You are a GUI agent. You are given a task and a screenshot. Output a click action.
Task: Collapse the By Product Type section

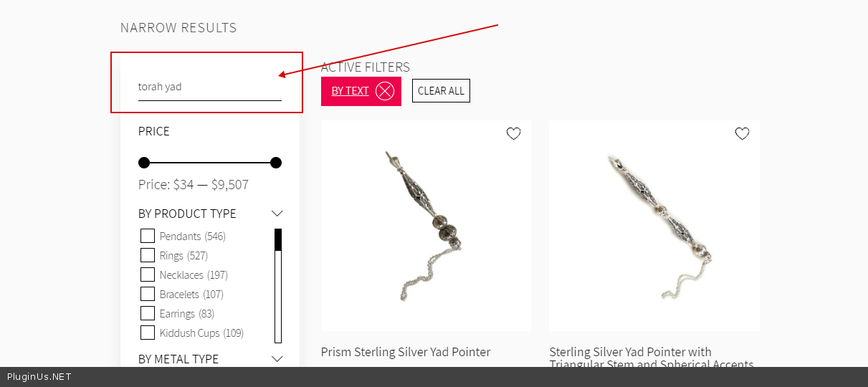[x=277, y=214]
